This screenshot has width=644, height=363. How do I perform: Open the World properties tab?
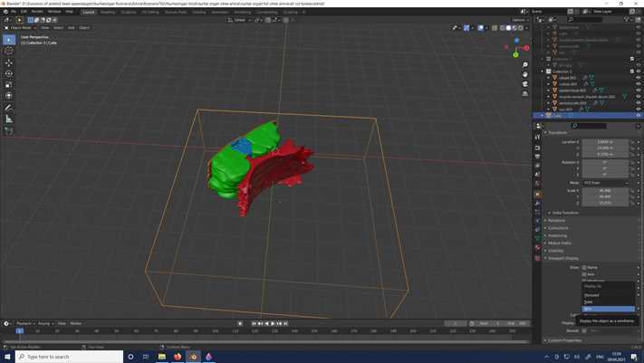point(538,184)
